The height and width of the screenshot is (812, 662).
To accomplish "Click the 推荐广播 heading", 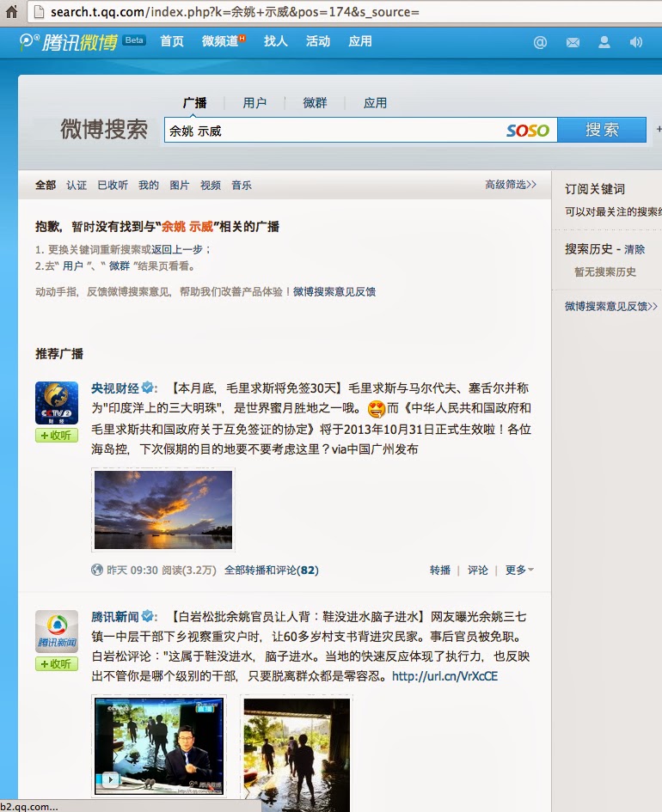I will pos(59,354).
